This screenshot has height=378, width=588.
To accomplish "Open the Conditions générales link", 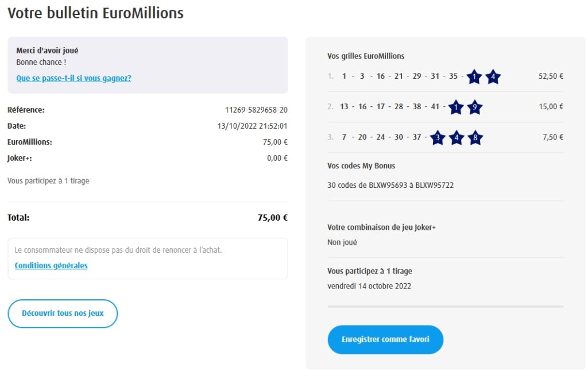I will click(x=51, y=265).
